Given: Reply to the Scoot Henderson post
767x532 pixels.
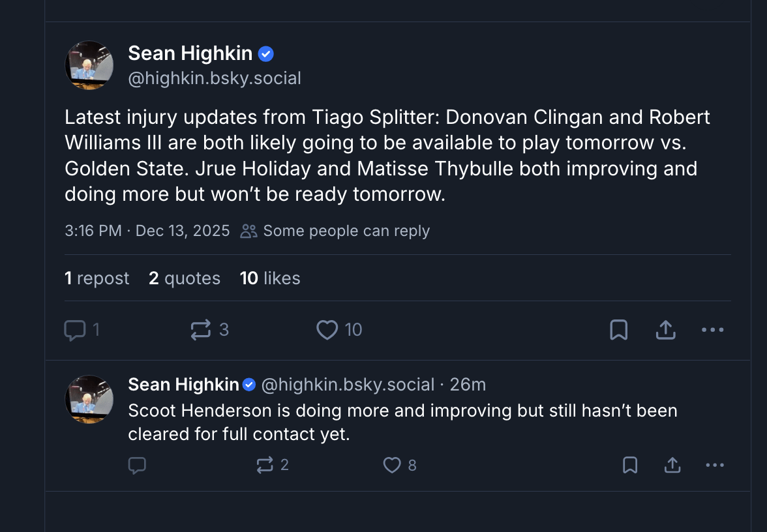Looking at the screenshot, I should pos(137,465).
